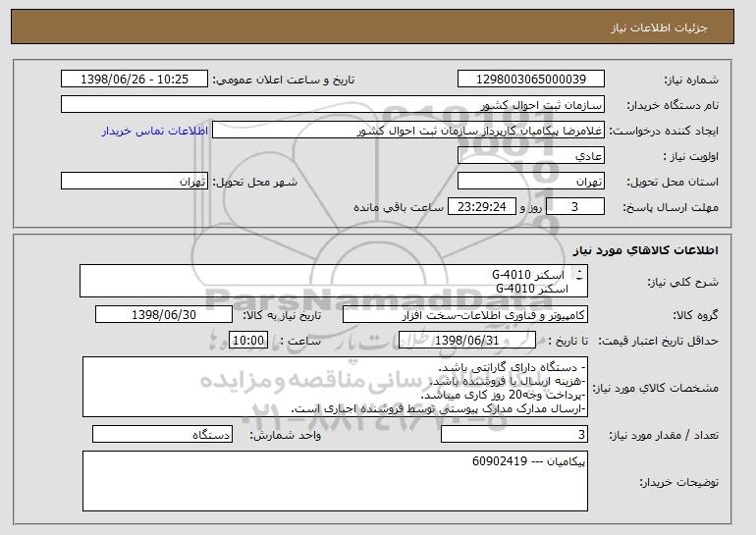This screenshot has width=756, height=535.
Task: Click the label گروه کالا
Action: point(695,315)
